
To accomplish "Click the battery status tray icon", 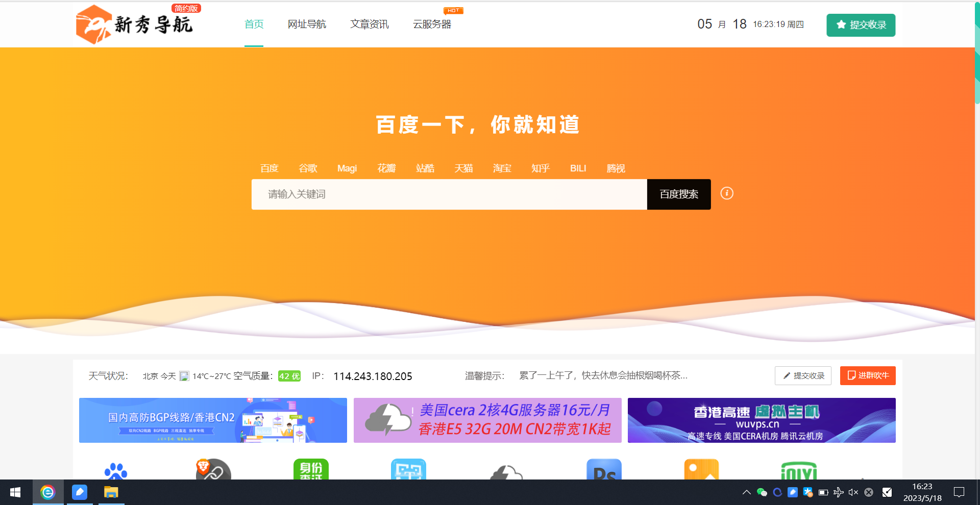I will (823, 492).
